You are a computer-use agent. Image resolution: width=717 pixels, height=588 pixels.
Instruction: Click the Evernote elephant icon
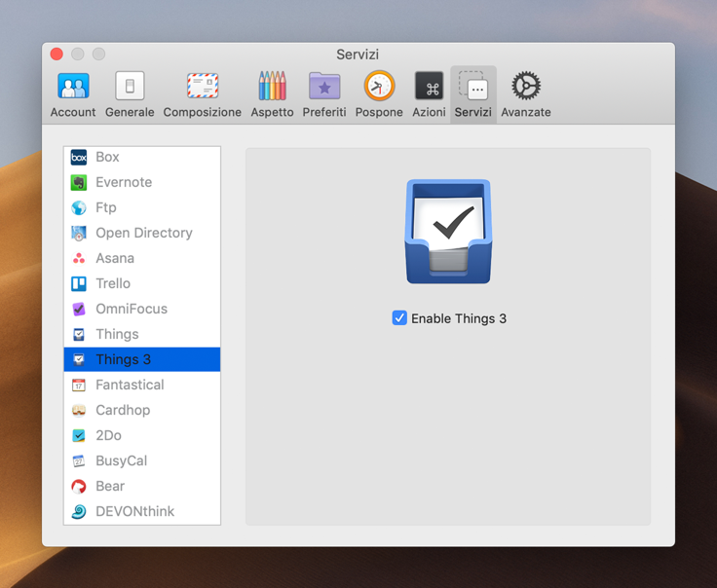(x=79, y=182)
